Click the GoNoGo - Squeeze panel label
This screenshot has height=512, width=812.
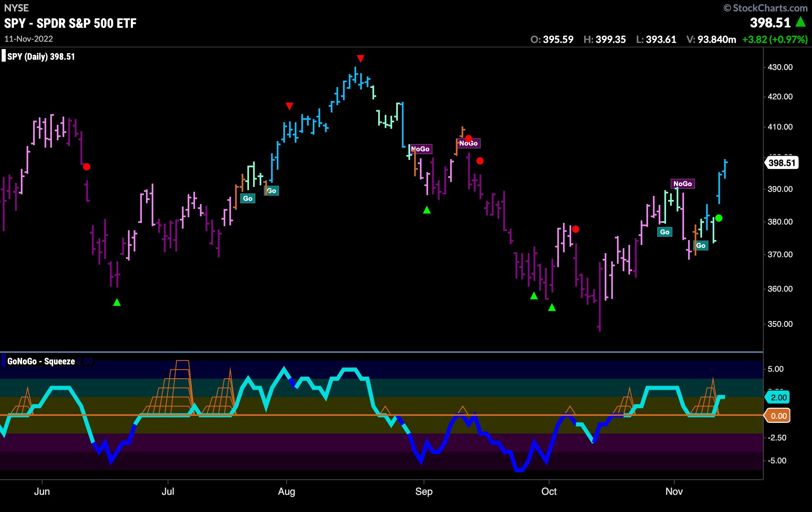(41, 361)
